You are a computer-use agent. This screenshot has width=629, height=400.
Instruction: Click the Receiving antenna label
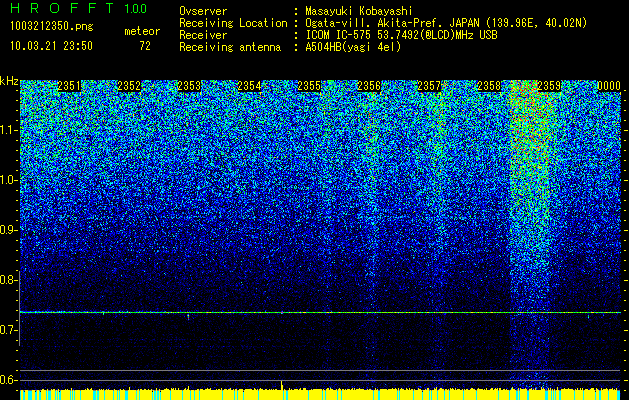(x=230, y=47)
